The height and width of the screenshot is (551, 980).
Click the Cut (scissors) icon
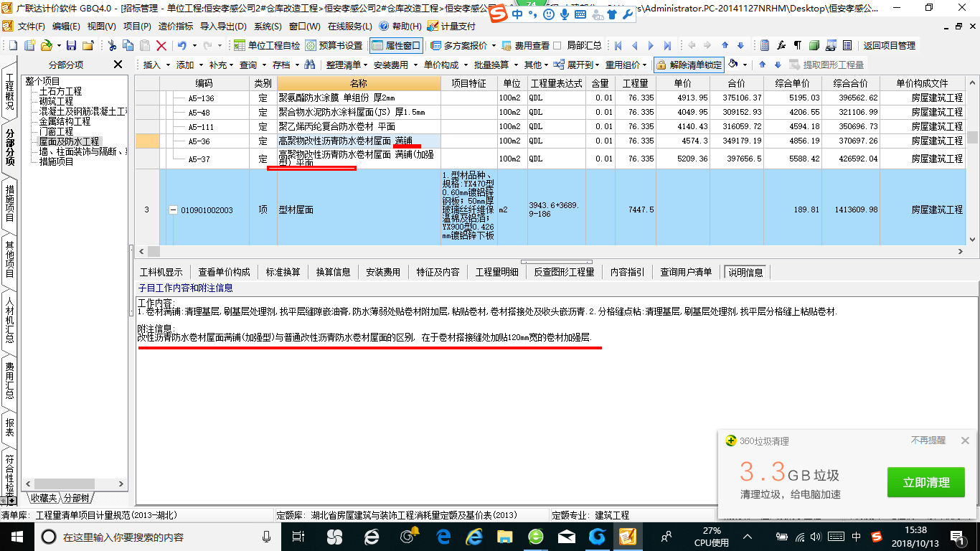click(112, 45)
